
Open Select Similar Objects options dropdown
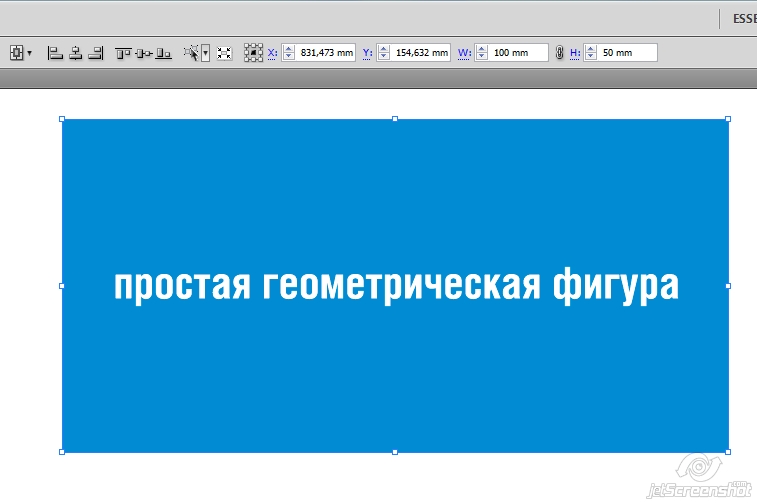206,53
